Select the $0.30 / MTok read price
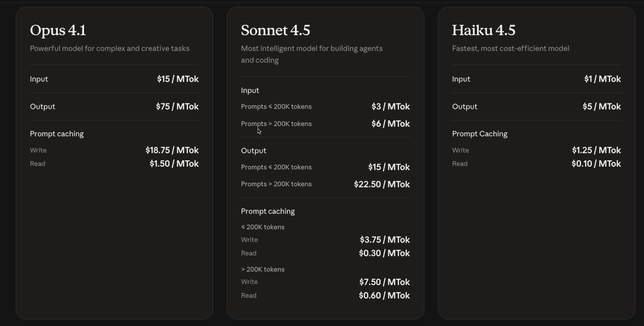Screen dimensions: 644x326 pyautogui.click(x=384, y=253)
